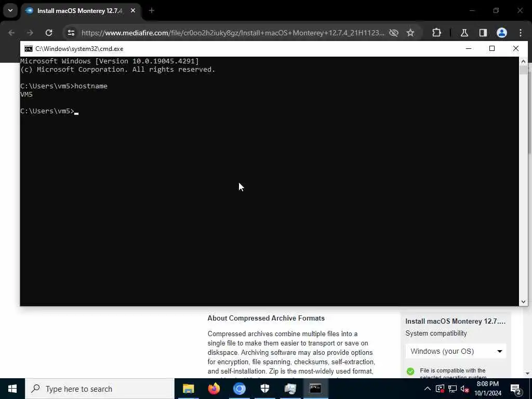Viewport: 532px width, 399px height.
Task: Click the cmd.exe title bar icon
Action: 29,49
